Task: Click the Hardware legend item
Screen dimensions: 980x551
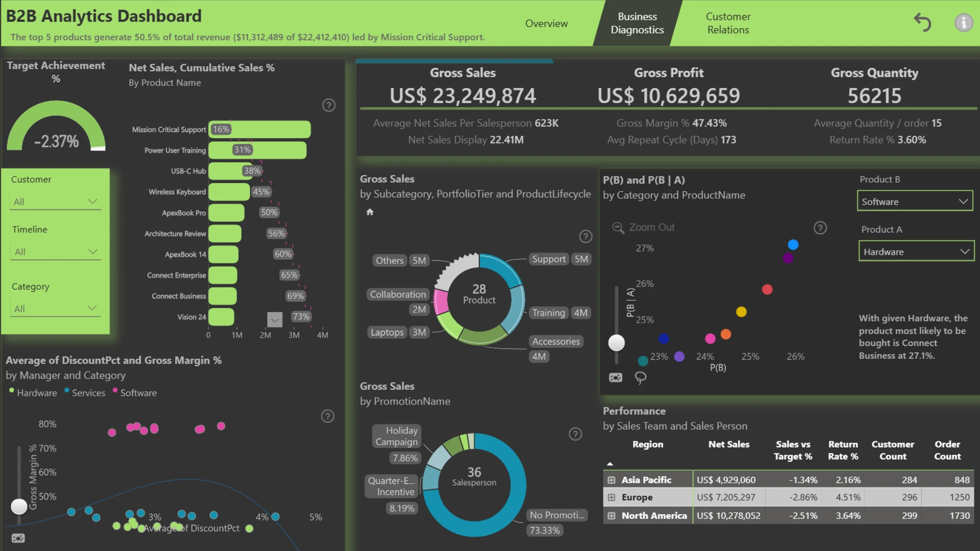Action: point(33,393)
